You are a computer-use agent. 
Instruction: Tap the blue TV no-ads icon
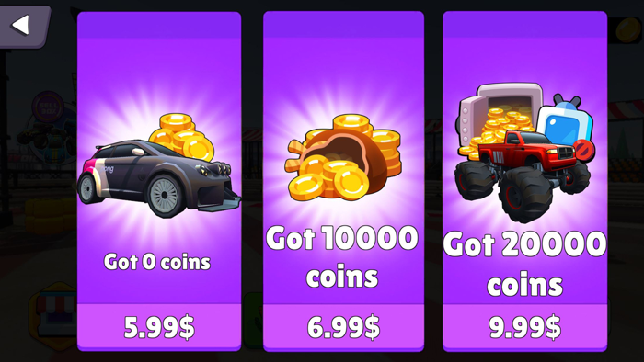566,122
